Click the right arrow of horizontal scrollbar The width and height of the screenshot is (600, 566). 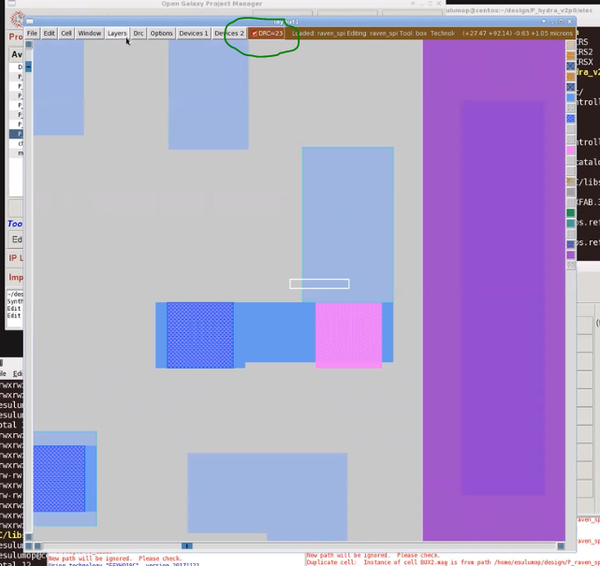tap(561, 546)
